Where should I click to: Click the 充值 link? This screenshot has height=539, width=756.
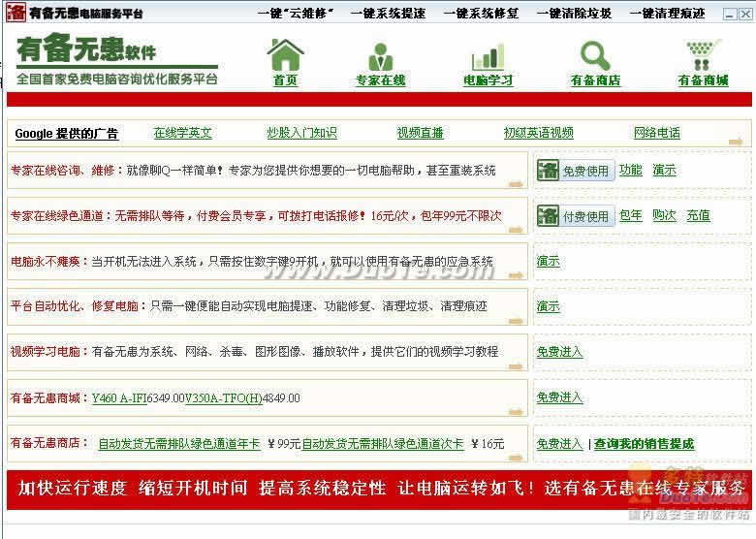(x=698, y=215)
